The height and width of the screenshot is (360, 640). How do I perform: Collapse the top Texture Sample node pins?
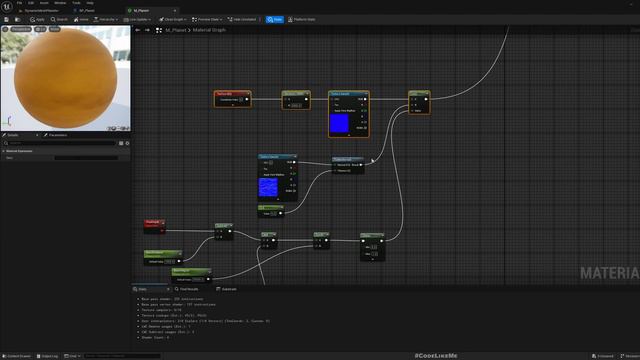click(349, 135)
